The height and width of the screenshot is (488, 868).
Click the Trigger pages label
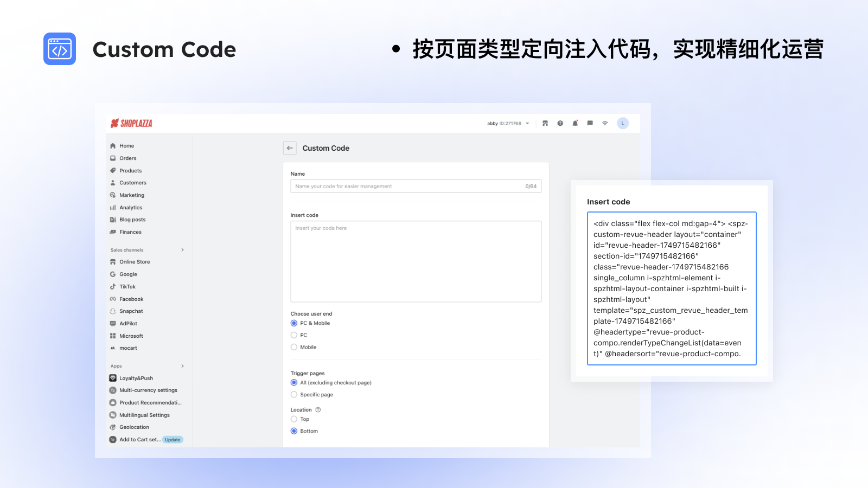[x=308, y=374]
